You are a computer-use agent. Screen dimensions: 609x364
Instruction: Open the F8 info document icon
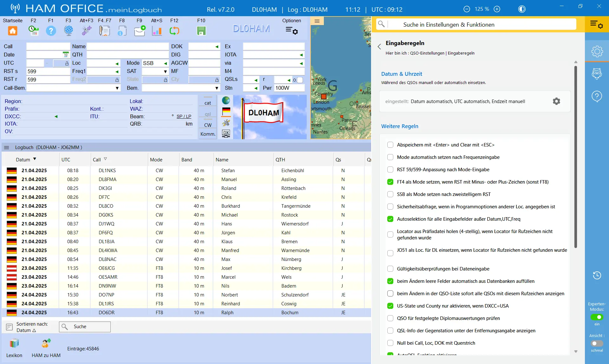click(x=122, y=31)
